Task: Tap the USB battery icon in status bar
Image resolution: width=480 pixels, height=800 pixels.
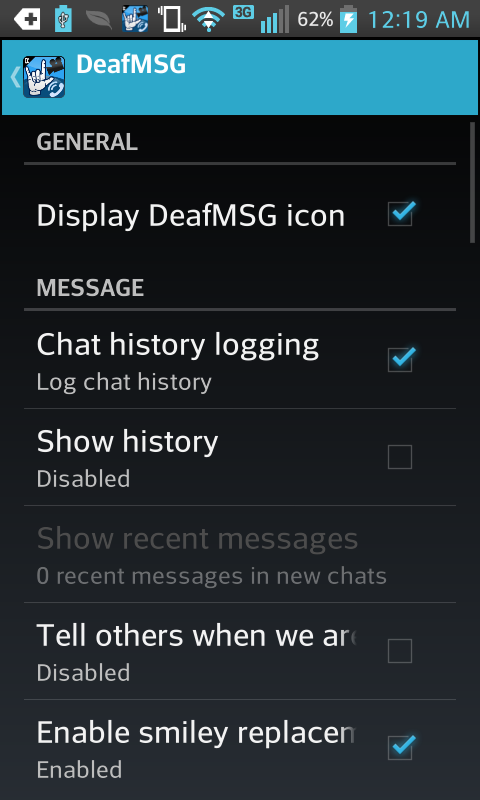Action: coord(64,19)
